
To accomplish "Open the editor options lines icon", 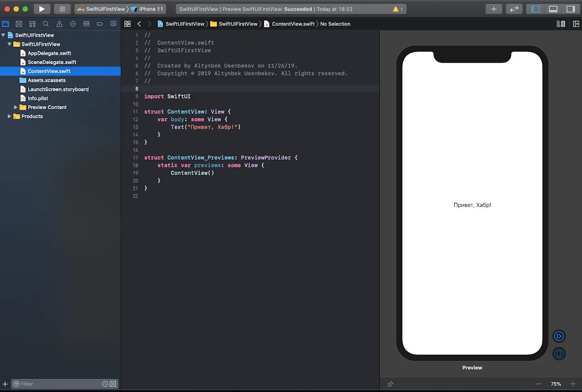I will pos(561,24).
